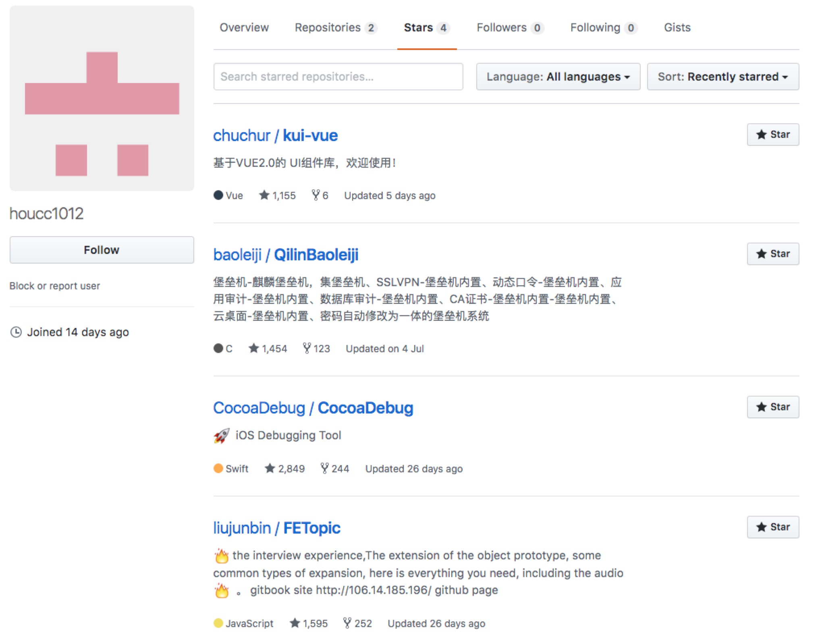Open the CocoaDebug repository name link
Screen dimensions: 822x644
pyautogui.click(x=365, y=408)
